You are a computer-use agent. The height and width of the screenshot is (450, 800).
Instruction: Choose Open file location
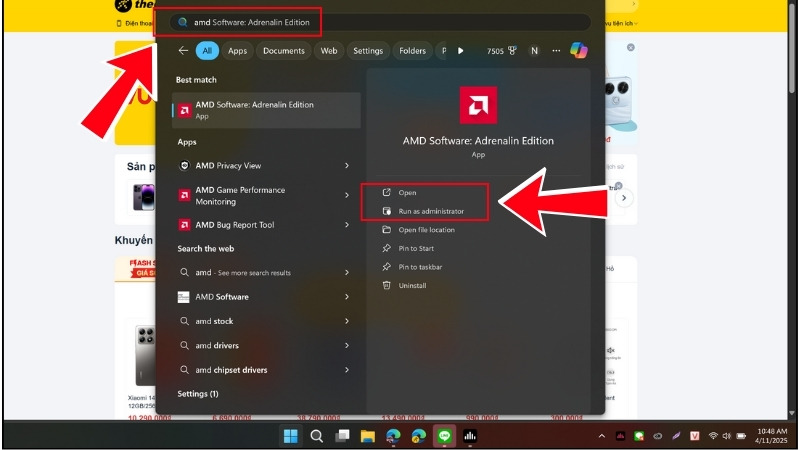pyautogui.click(x=427, y=230)
